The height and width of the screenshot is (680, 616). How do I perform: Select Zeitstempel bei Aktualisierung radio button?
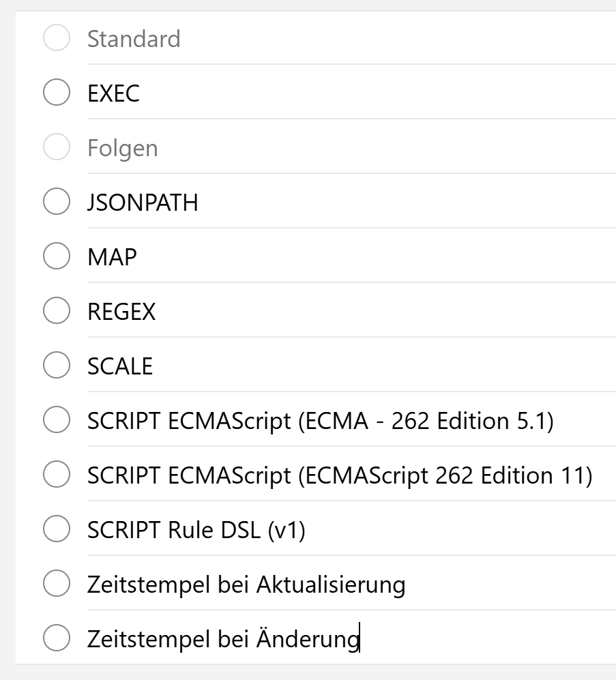coord(56,584)
